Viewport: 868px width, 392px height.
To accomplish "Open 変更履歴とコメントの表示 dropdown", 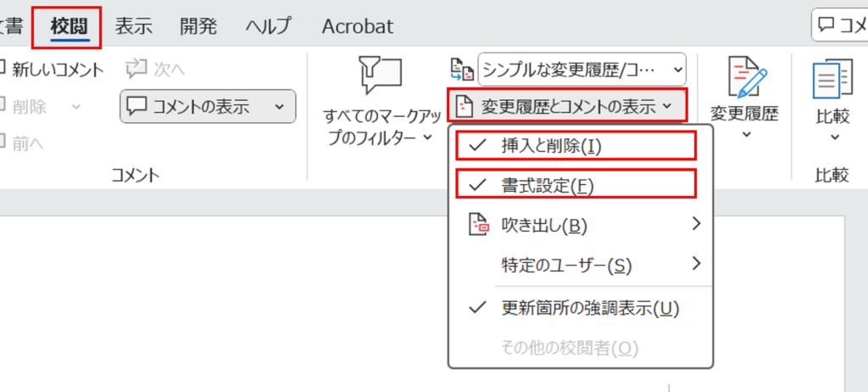I will pyautogui.click(x=567, y=105).
